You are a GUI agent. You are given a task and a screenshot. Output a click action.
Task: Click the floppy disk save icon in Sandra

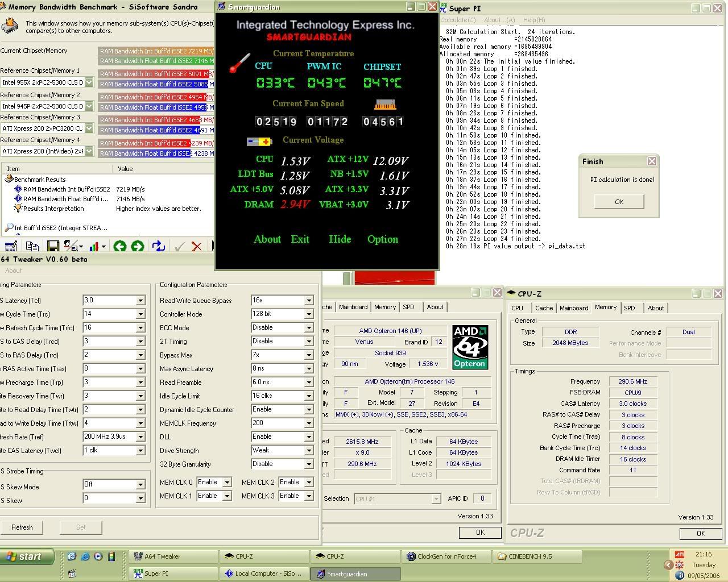click(53, 246)
